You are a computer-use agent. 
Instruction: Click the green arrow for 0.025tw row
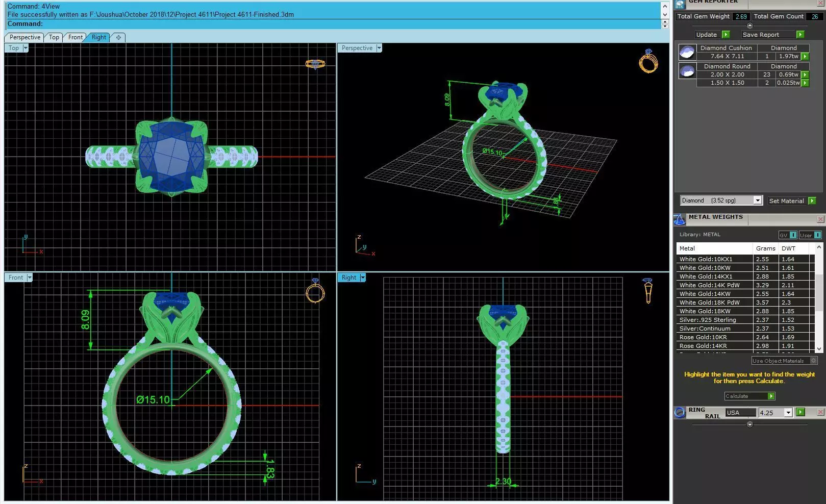tap(805, 83)
